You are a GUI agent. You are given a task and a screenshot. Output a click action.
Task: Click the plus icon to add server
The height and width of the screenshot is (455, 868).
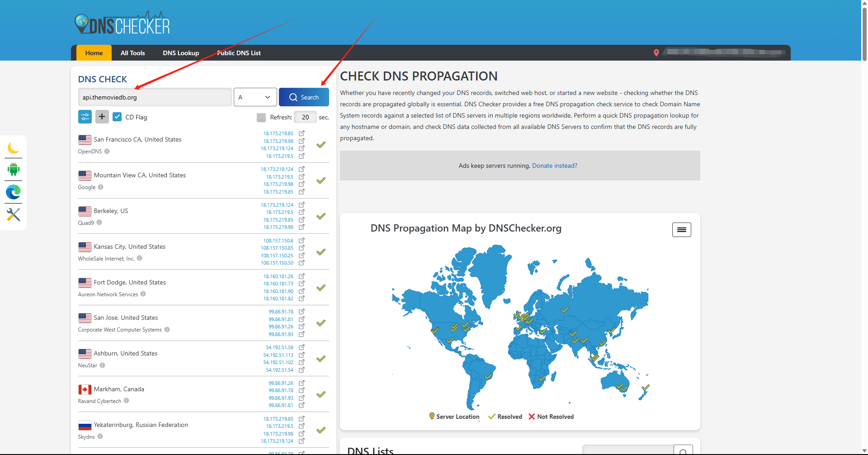(102, 117)
